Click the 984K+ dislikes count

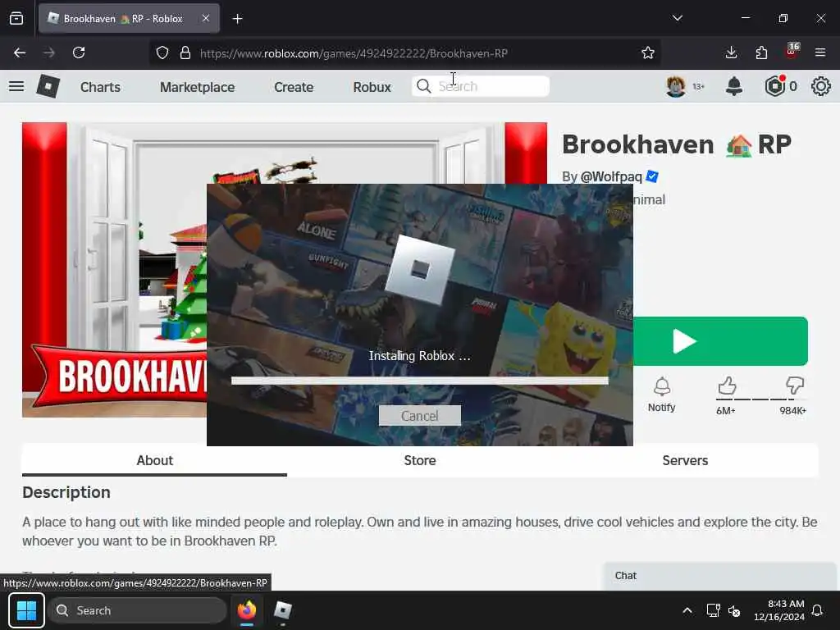[793, 411]
